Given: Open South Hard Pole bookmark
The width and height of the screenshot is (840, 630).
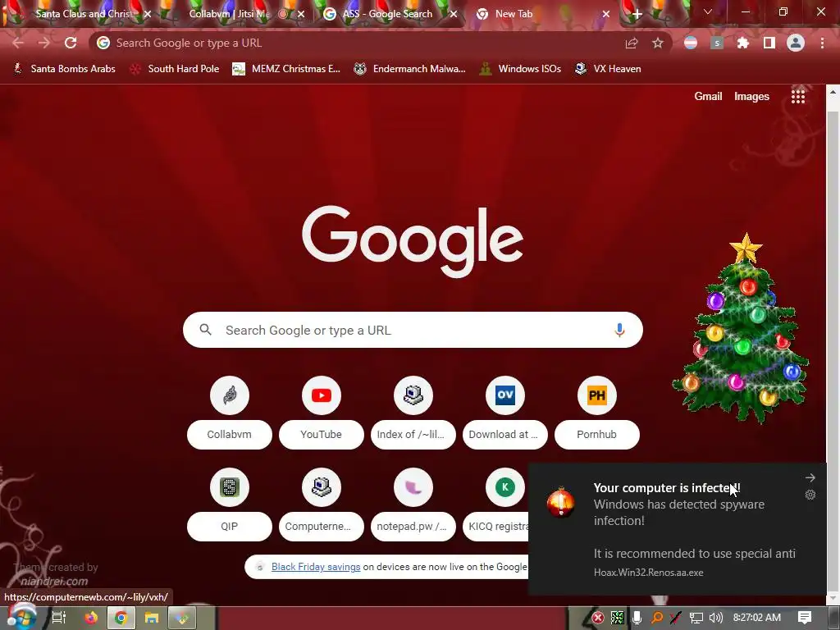Looking at the screenshot, I should 176,69.
